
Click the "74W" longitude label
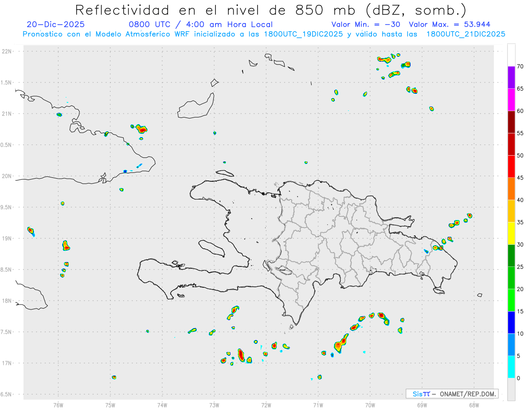[x=162, y=405]
